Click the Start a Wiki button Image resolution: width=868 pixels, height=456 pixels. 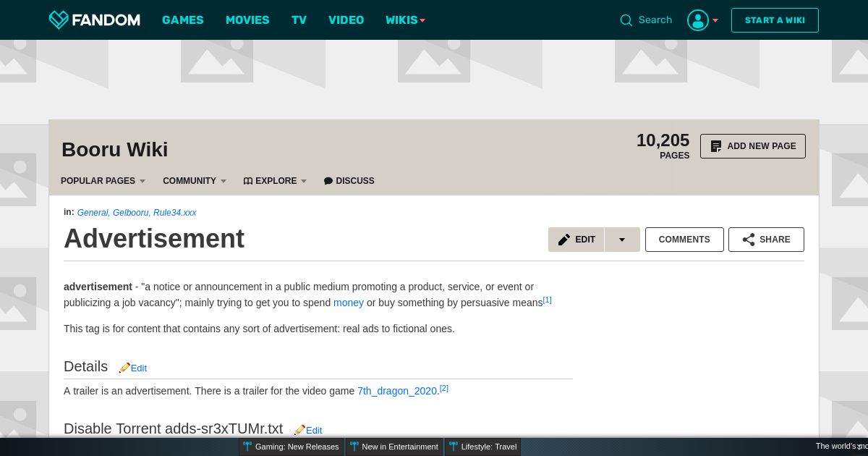775,20
